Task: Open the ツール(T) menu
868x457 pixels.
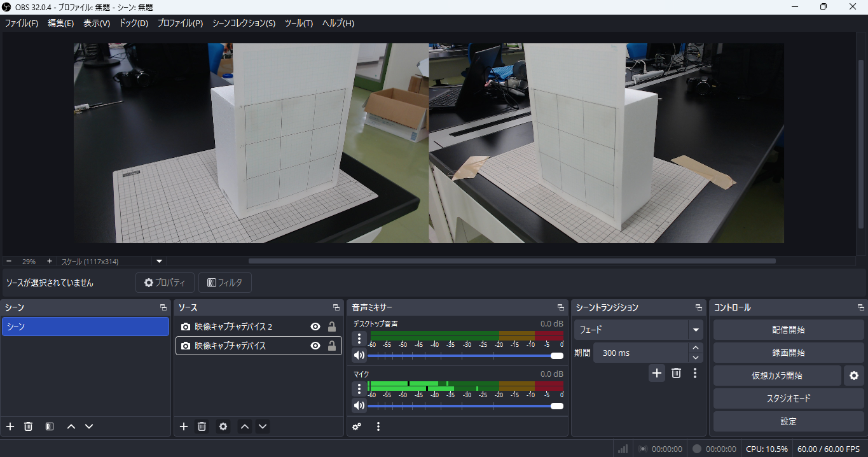Action: [298, 23]
